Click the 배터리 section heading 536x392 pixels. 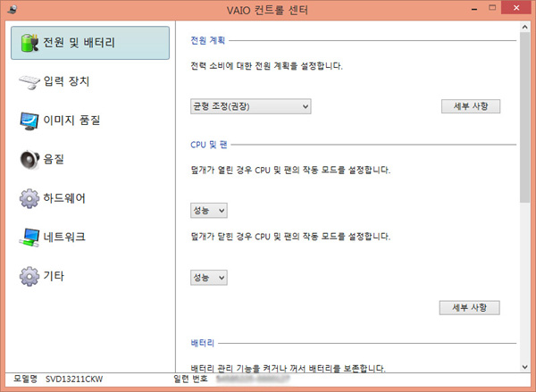[x=203, y=343]
